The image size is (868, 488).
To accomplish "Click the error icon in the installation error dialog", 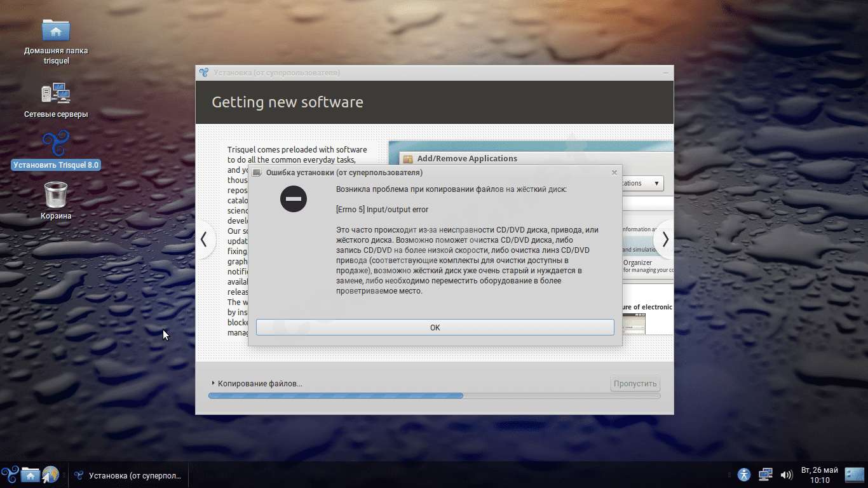I will [294, 199].
